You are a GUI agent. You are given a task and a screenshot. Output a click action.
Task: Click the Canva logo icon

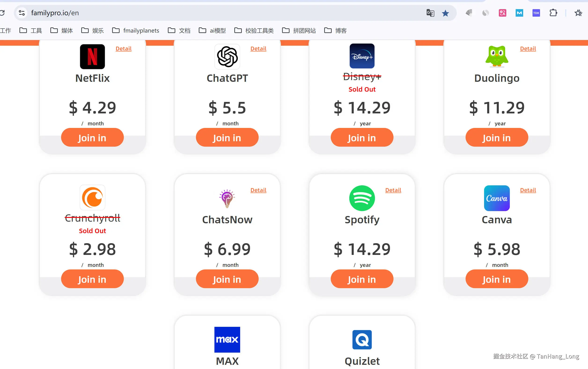(x=496, y=198)
